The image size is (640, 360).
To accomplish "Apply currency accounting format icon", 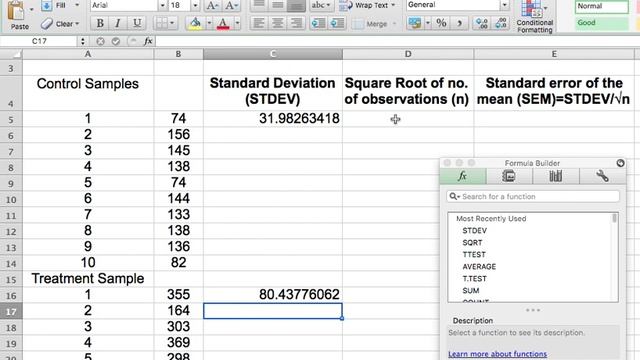I will point(415,23).
